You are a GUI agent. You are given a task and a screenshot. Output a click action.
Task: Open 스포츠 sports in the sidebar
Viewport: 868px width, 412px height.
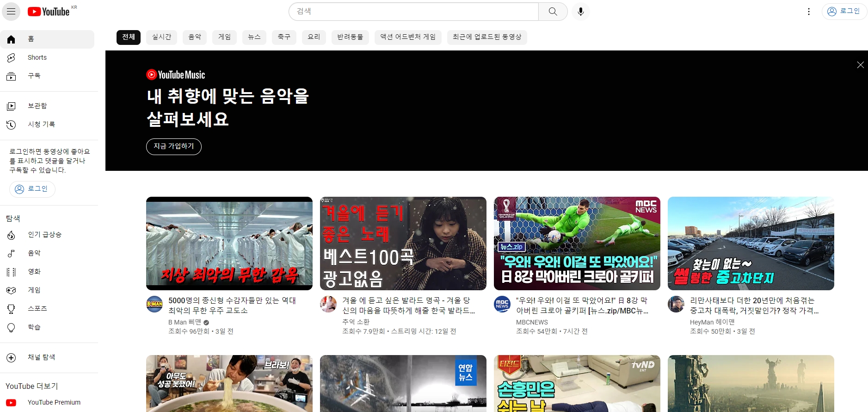pos(47,309)
